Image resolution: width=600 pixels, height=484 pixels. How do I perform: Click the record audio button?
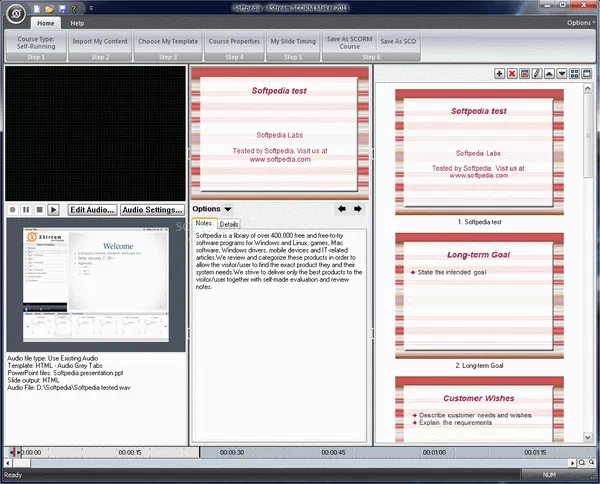pyautogui.click(x=13, y=210)
